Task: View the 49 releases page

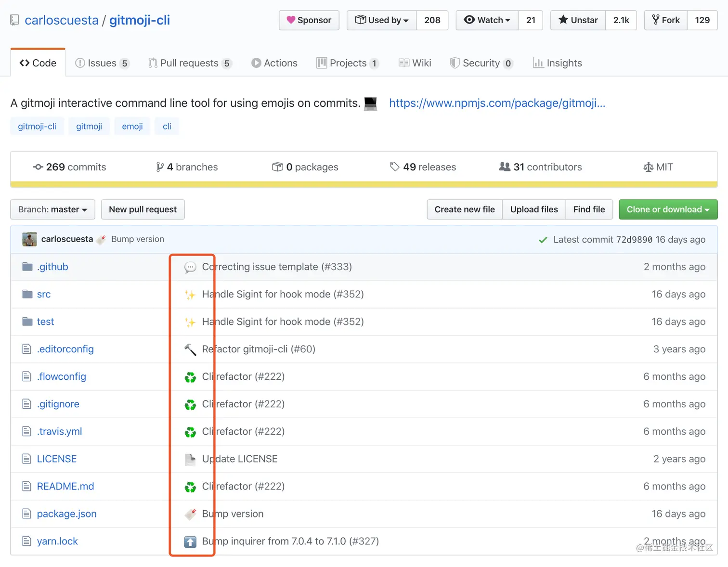Action: click(x=423, y=167)
